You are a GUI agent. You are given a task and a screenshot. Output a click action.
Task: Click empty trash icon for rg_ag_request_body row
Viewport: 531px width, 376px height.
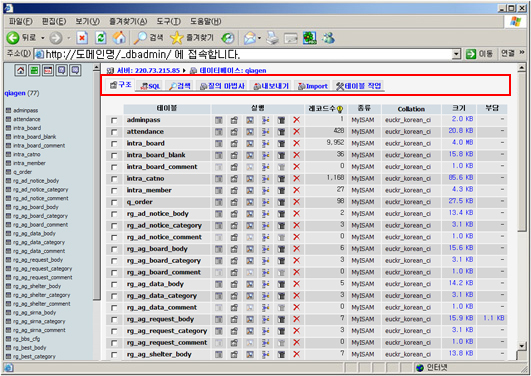281,319
